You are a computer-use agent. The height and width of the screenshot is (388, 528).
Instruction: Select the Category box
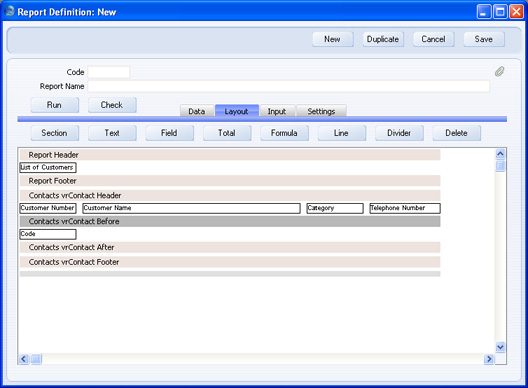335,208
